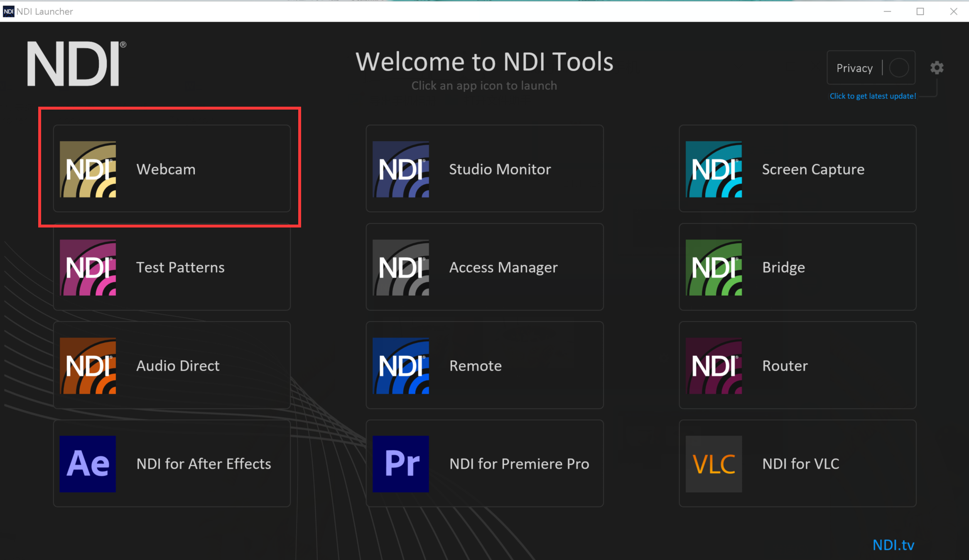
Task: Click the Privacy label text
Action: (x=854, y=68)
